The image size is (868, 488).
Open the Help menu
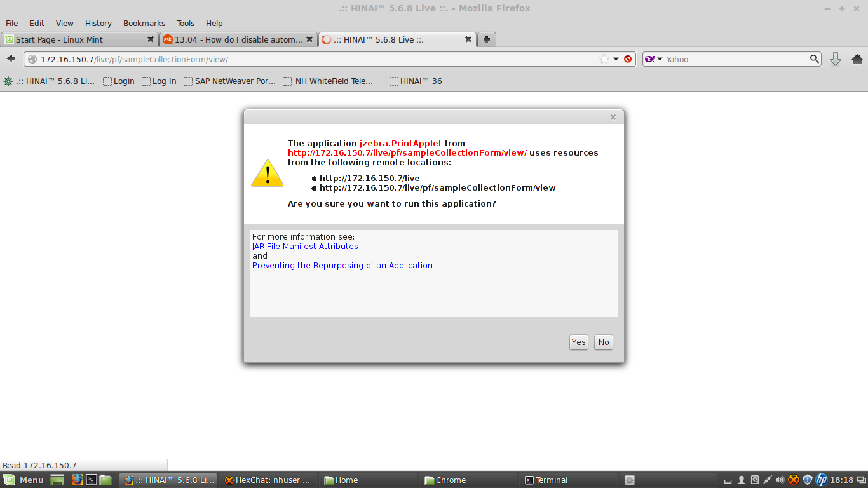(x=214, y=23)
